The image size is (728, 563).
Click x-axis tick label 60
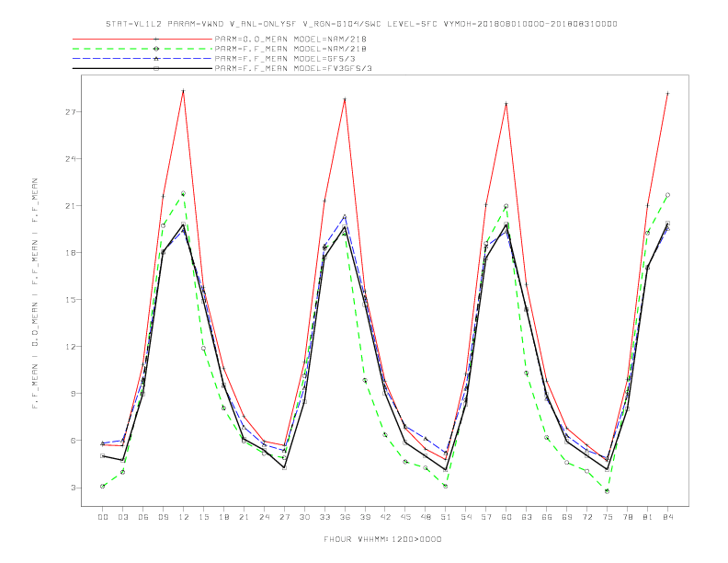pos(506,517)
